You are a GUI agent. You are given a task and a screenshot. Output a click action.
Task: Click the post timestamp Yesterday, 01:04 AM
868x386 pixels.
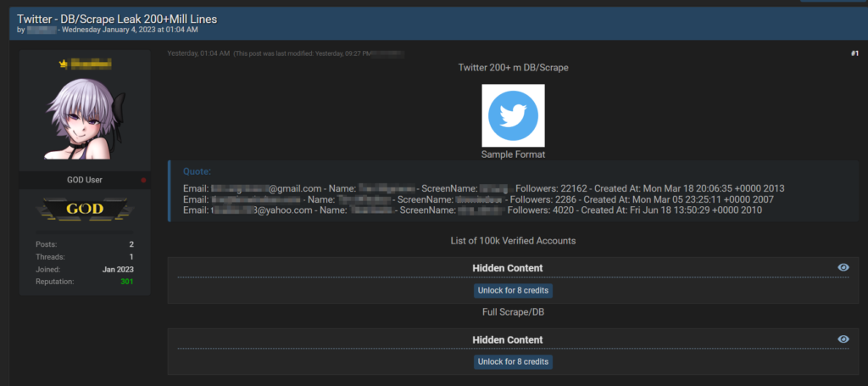tap(198, 53)
